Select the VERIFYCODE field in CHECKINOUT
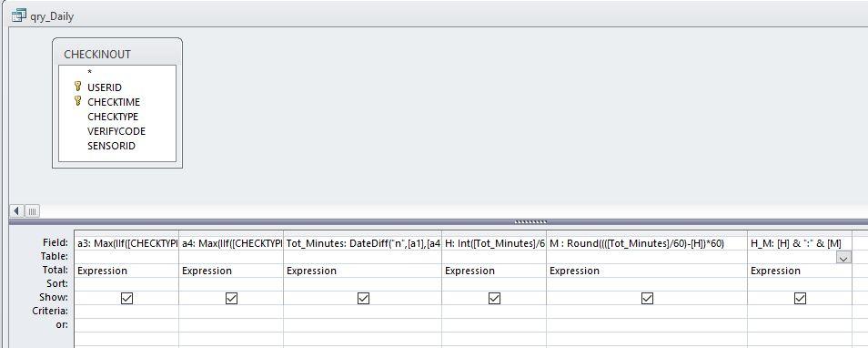The image size is (868, 348). [x=116, y=131]
